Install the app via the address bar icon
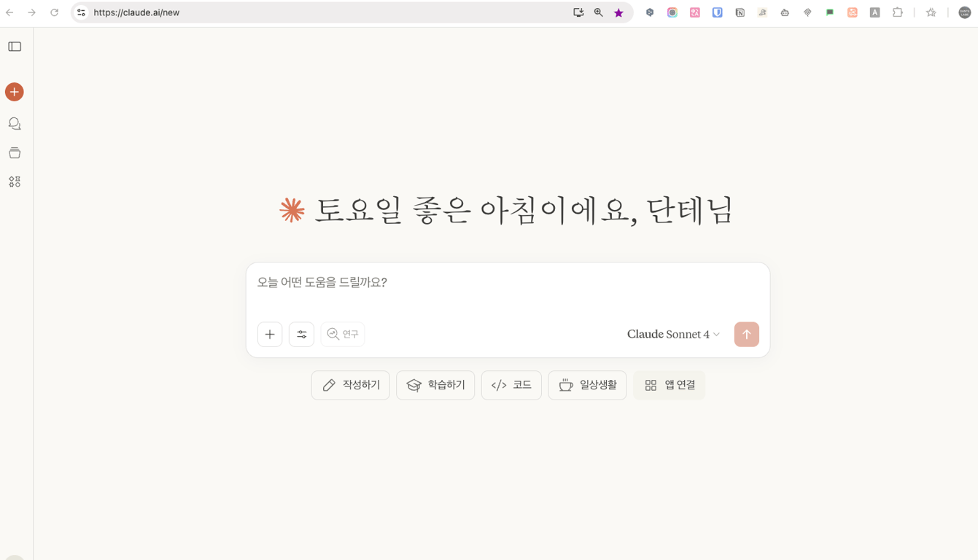This screenshot has width=978, height=560. coord(578,12)
